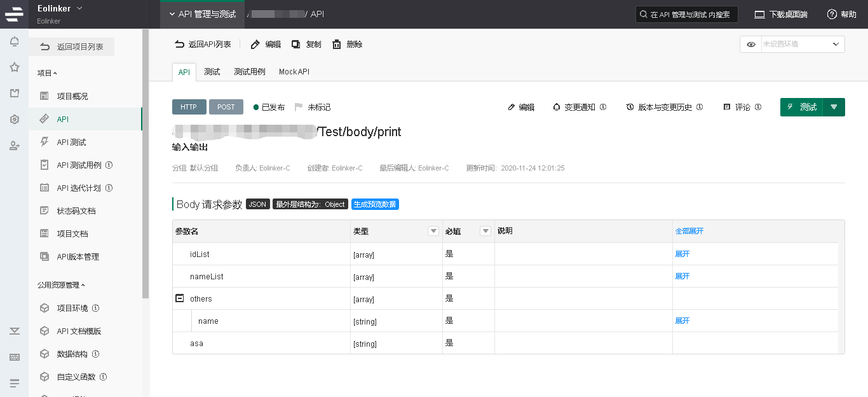Collapse the others parameter row
This screenshot has height=397, width=868.
pos(180,298)
